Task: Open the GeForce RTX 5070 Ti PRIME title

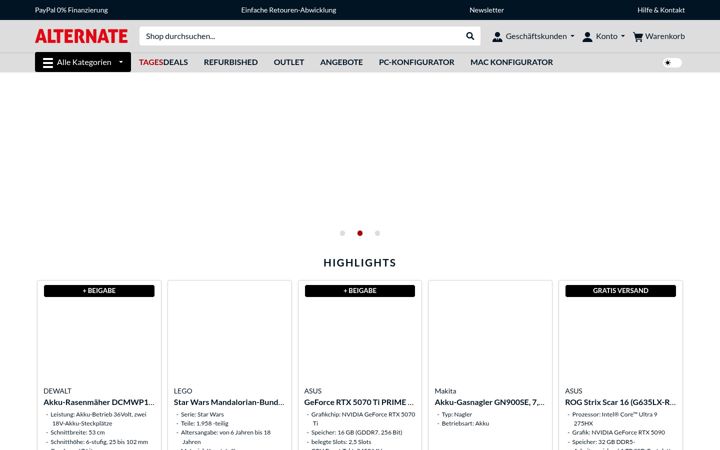Action: (359, 402)
